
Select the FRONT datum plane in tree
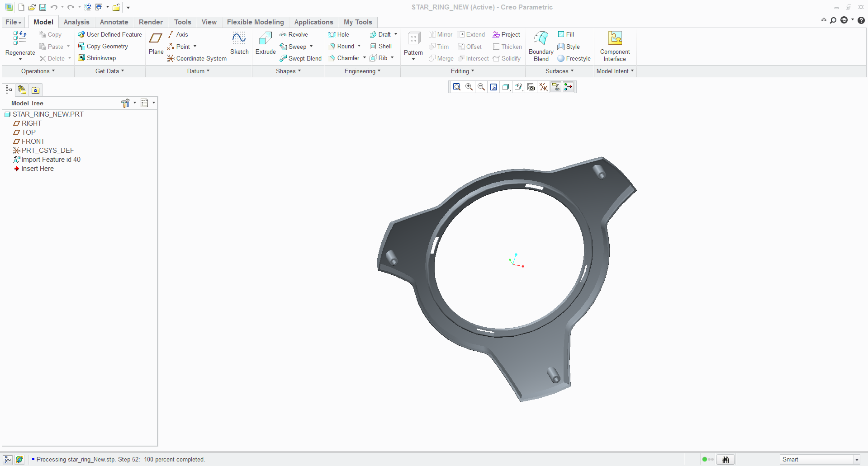[x=29, y=141]
